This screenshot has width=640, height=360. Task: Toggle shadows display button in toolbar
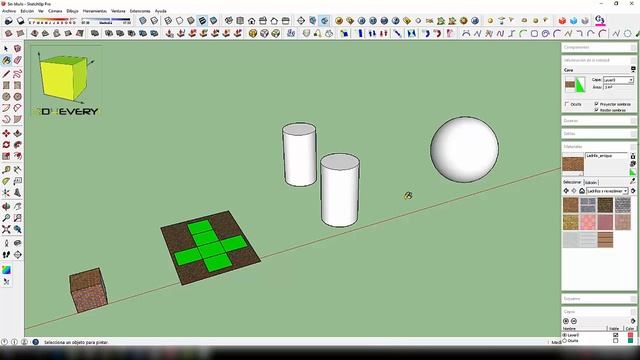tap(20, 20)
